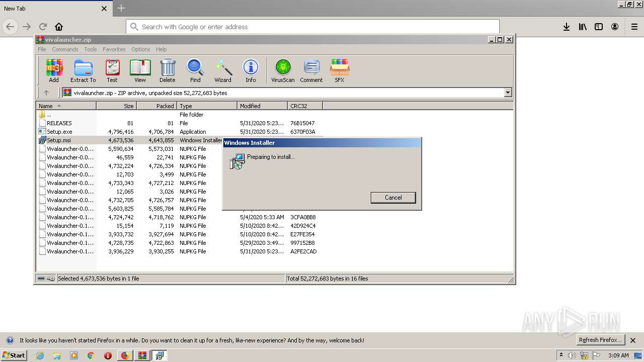
Task: Open Opera from taskbar
Action: (108, 355)
